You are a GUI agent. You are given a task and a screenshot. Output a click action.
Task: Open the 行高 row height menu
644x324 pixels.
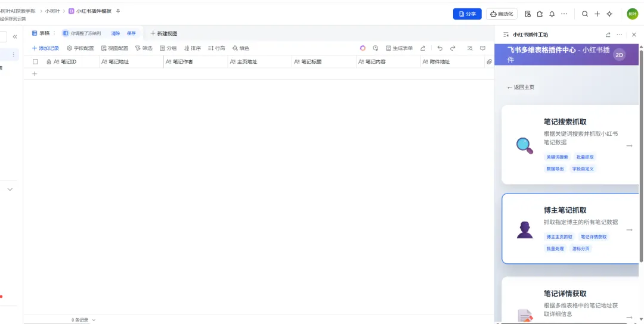pos(216,48)
